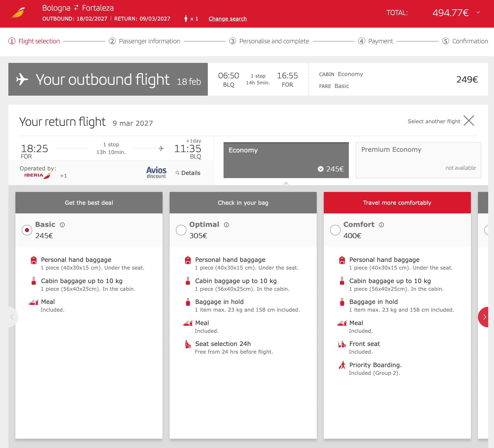The image size is (494, 448).
Task: Click the Iberia logo in the header
Action: pos(18,13)
